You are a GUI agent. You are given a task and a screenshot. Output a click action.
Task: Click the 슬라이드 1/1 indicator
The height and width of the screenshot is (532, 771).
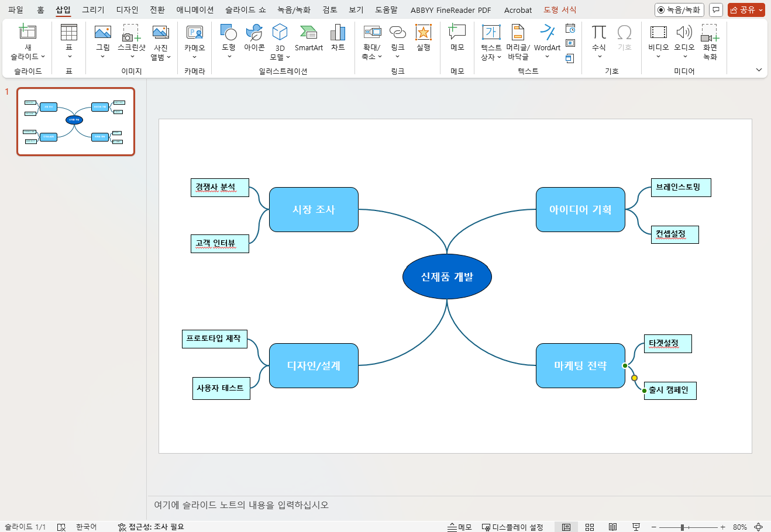click(x=25, y=527)
